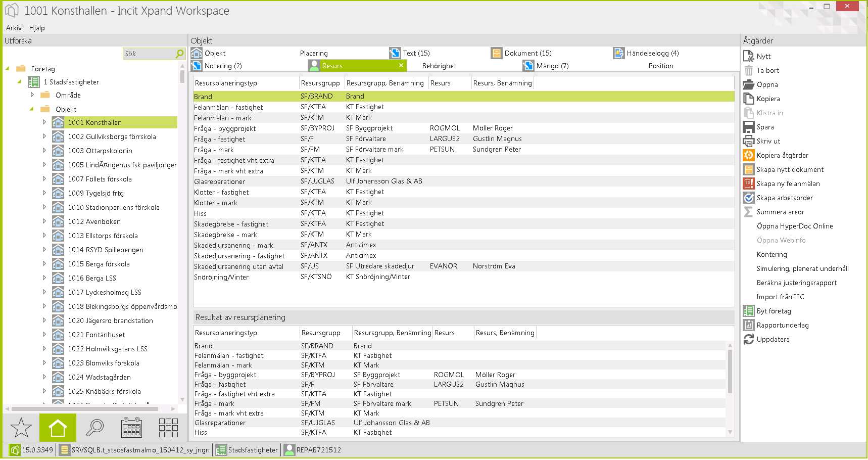Expand the 1010 Stadionparkens förskola node
The image size is (868, 460).
(44, 207)
